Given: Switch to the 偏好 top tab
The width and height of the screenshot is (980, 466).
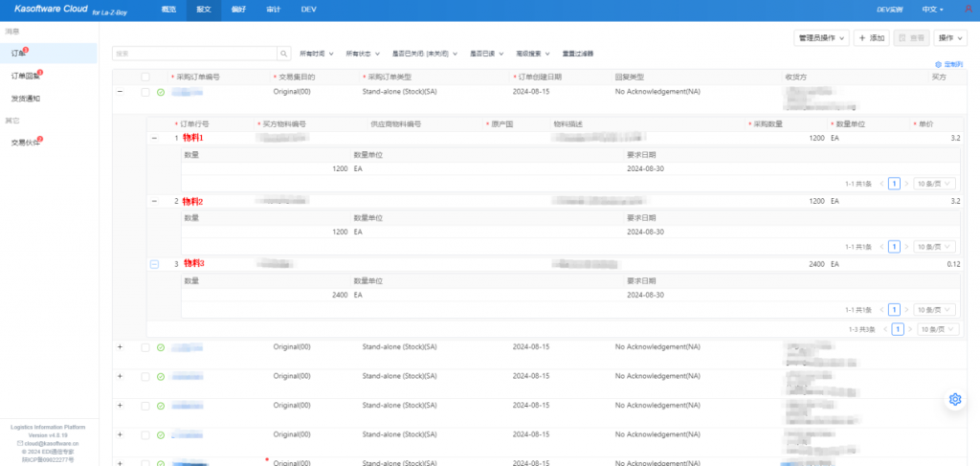Looking at the screenshot, I should click(238, 10).
